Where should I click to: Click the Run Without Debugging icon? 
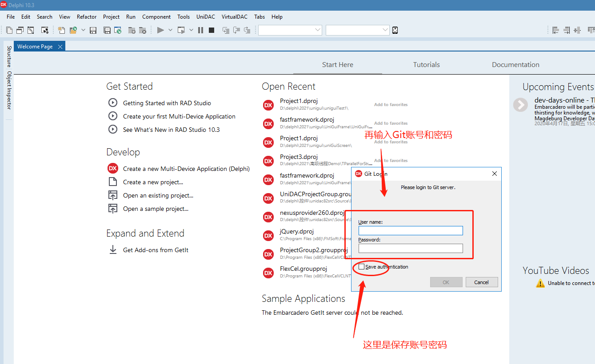(181, 30)
